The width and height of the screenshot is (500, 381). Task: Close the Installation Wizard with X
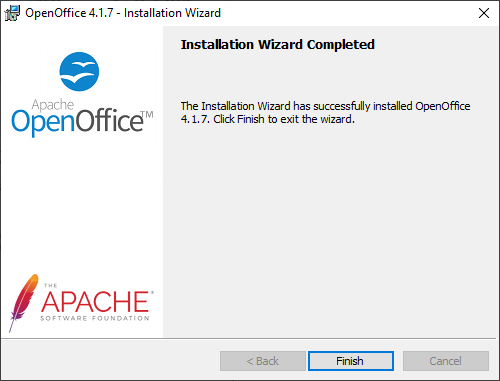point(484,13)
